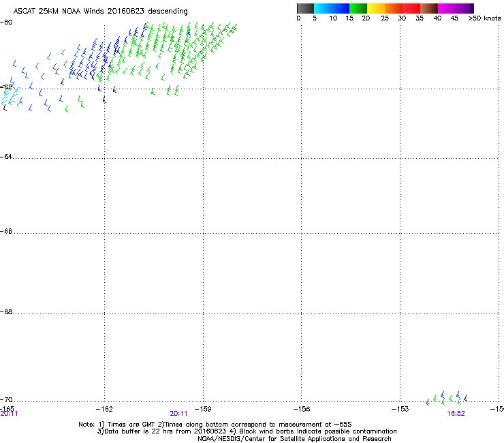
Task: Click the latitude label '-70'
Action: click(x=6, y=399)
